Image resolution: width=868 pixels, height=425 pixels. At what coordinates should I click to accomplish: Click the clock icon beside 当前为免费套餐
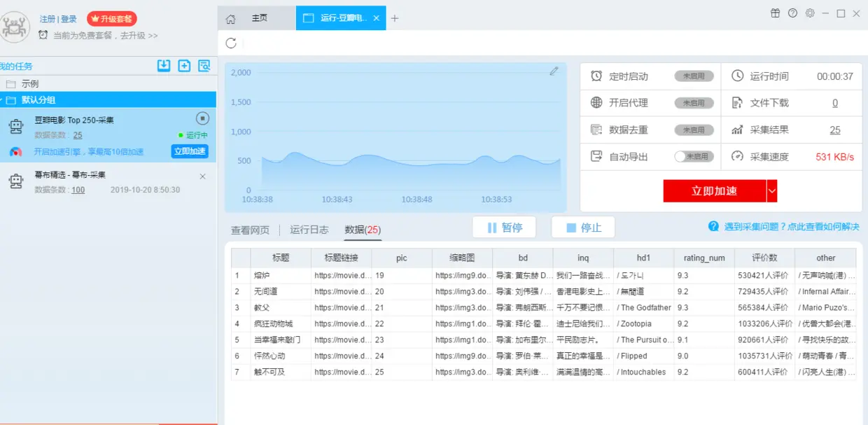click(43, 34)
